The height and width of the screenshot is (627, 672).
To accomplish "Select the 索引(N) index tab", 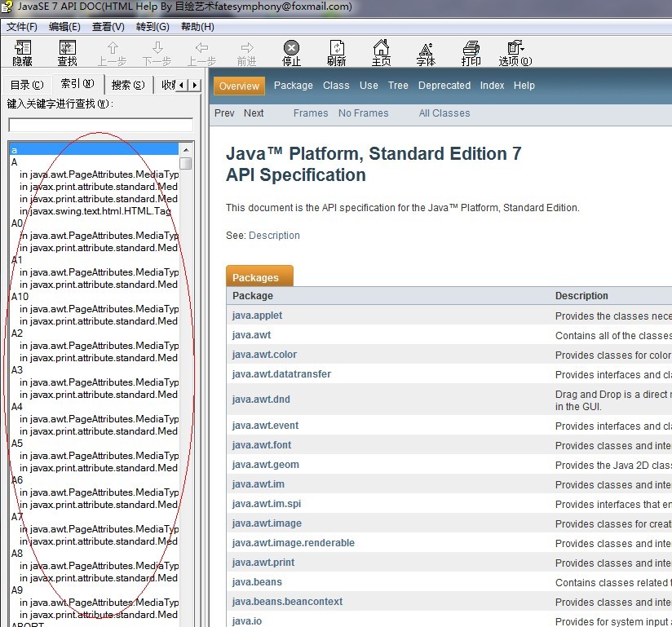I will pyautogui.click(x=77, y=83).
